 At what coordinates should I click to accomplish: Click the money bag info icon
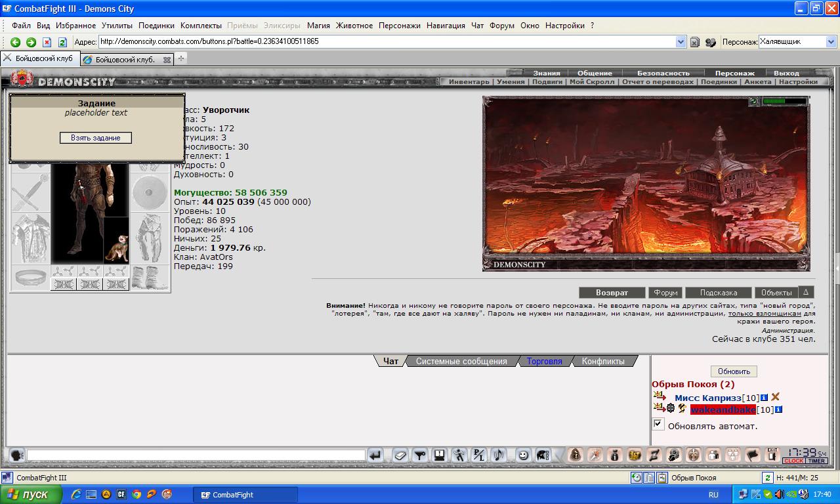point(614,455)
